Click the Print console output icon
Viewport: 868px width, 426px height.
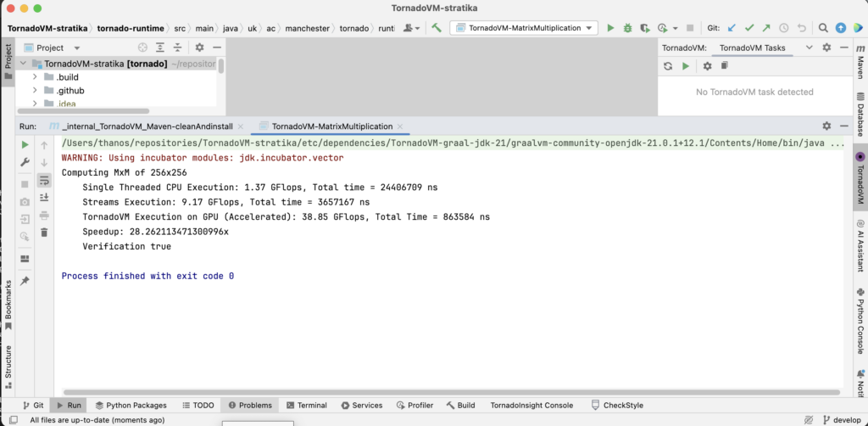point(44,215)
